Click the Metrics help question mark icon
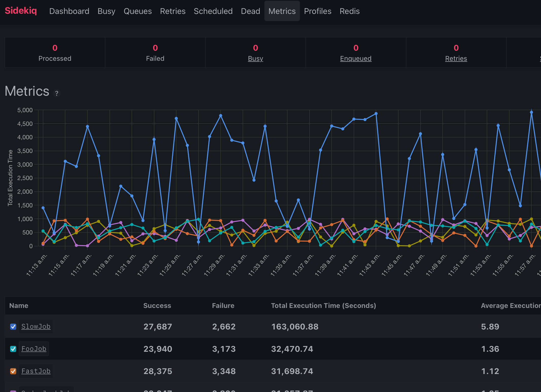Viewport: 541px width, 392px height. (57, 93)
